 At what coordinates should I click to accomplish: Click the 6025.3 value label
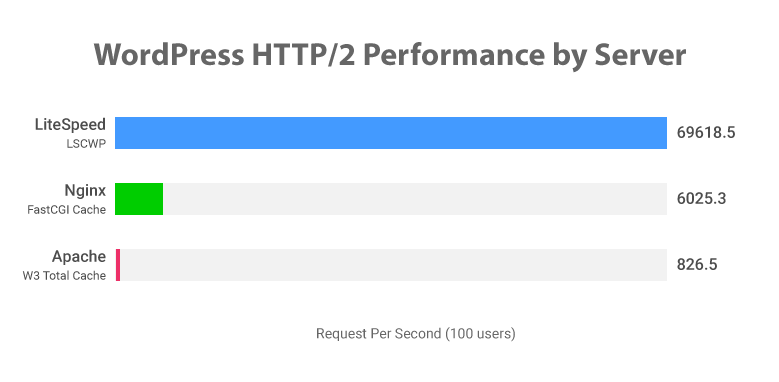pos(701,199)
